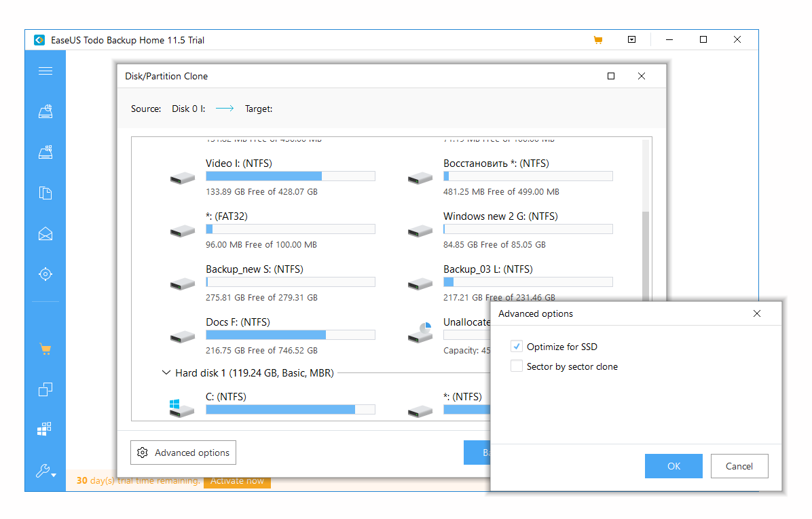Viewport: 812px width, 519px height.
Task: Close the Advanced options popup
Action: 757,313
